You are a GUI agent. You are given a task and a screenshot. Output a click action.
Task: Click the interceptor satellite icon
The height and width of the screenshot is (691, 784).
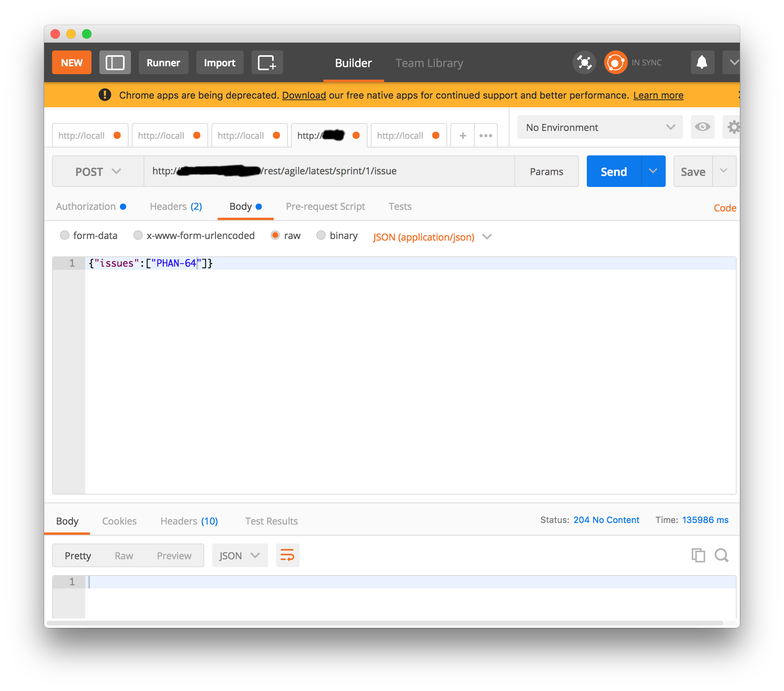pos(584,62)
